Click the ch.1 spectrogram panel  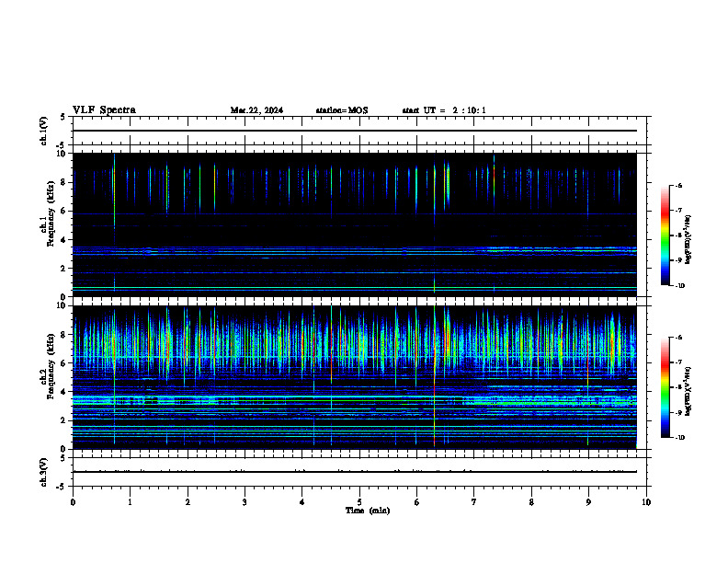(355, 224)
